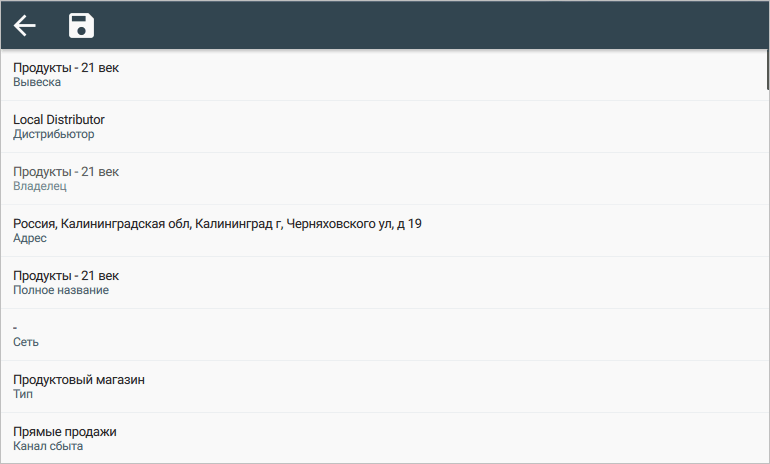Viewport: 770px width, 464px height.
Task: Go back using the arrow icon
Action: 25,26
